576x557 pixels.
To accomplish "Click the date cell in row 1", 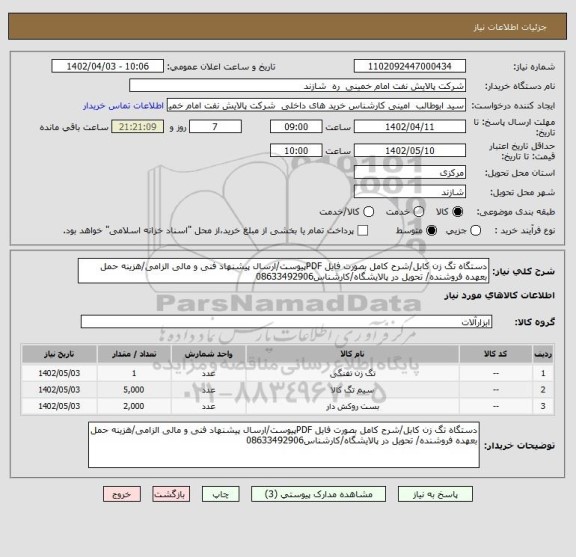I will click(x=59, y=373).
